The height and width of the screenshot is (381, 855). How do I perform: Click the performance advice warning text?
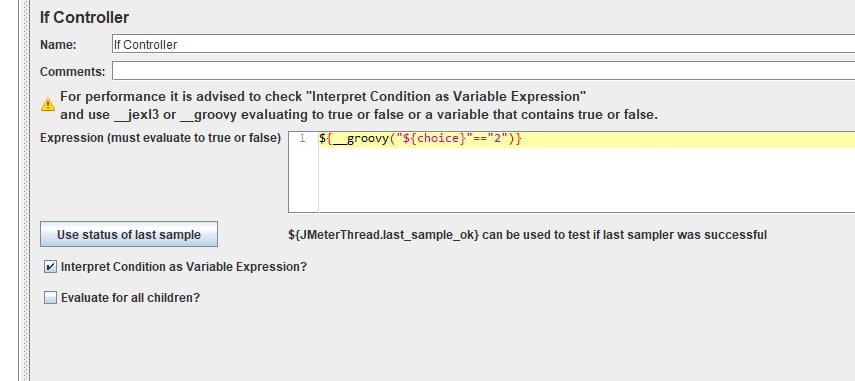[359, 106]
